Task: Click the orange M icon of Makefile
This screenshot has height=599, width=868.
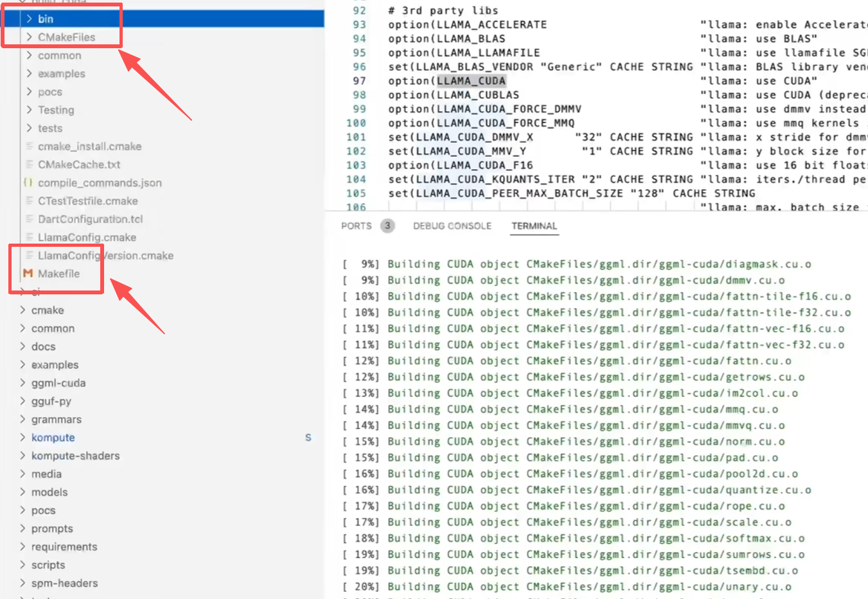Action: [28, 274]
